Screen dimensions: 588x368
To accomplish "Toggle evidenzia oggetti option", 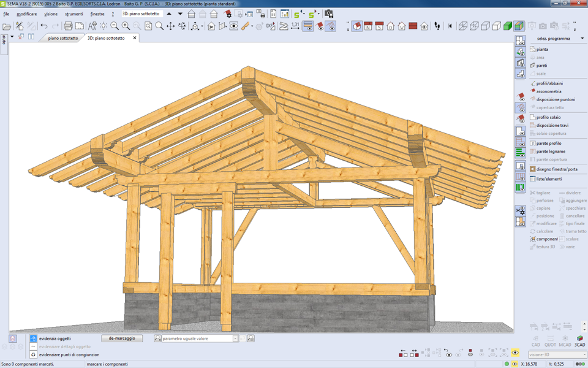I will (33, 339).
